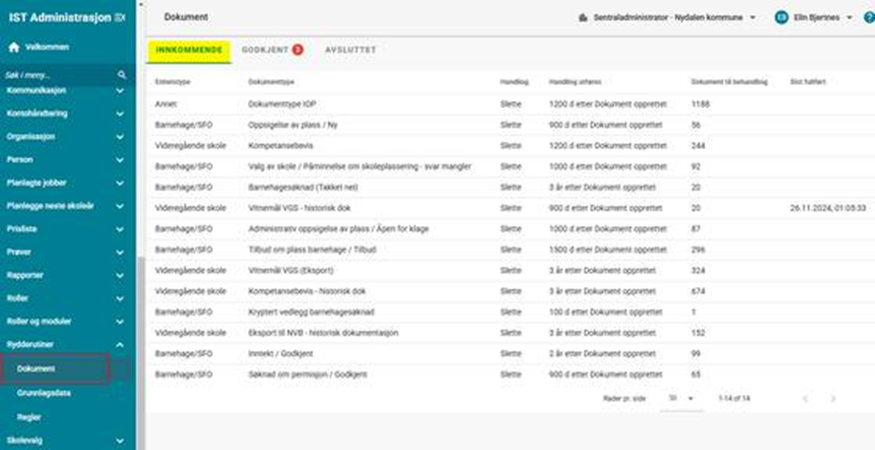This screenshot has height=450, width=875.
Task: Open the help question mark icon
Action: pyautogui.click(x=866, y=18)
